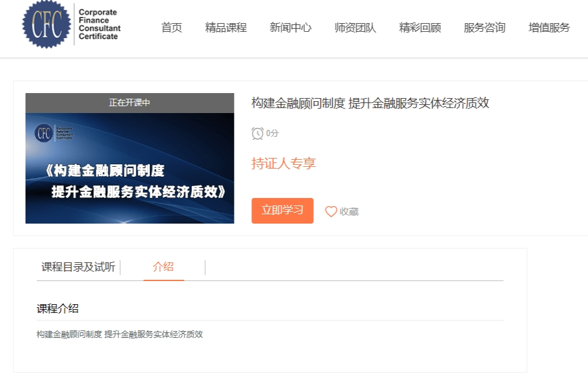Screen dimensions: 588x381
Task: Switch to 课程目录及试听 tab
Action: (x=78, y=267)
